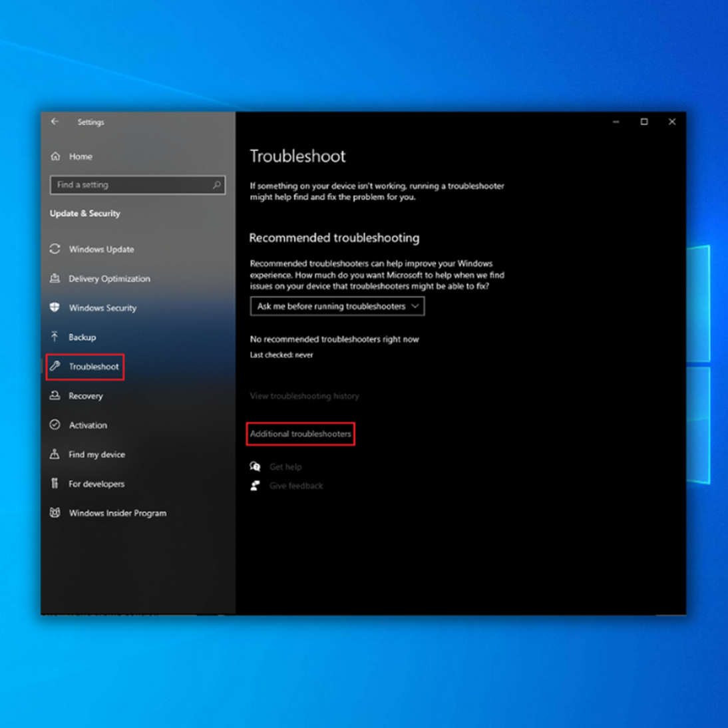Open Additional troubleshooters
Screen dimensions: 728x728
pos(300,434)
